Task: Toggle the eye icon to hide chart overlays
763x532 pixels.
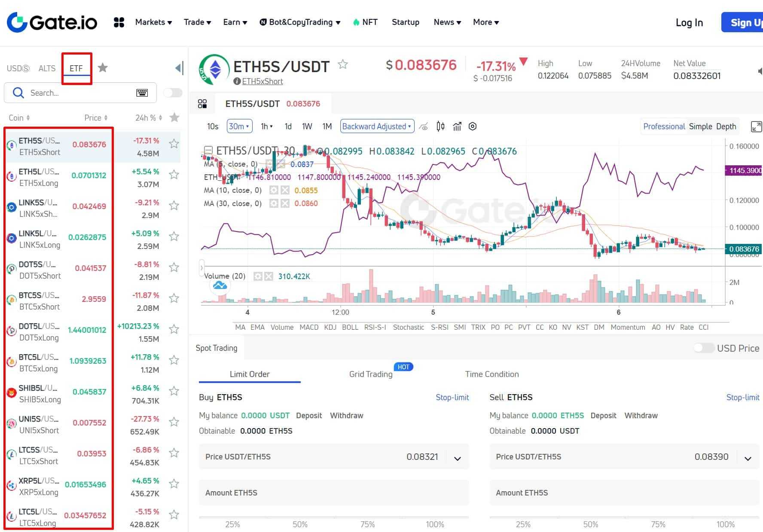Action: (424, 126)
